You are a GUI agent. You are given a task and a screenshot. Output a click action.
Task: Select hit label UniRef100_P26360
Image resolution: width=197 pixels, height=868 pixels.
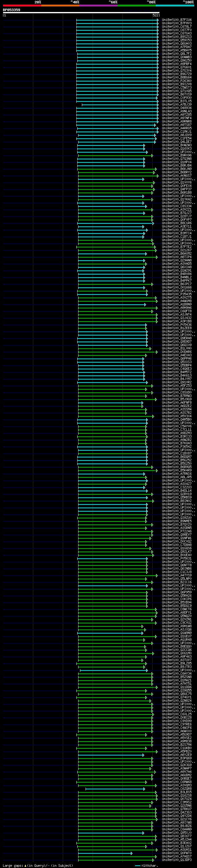click(x=177, y=81)
